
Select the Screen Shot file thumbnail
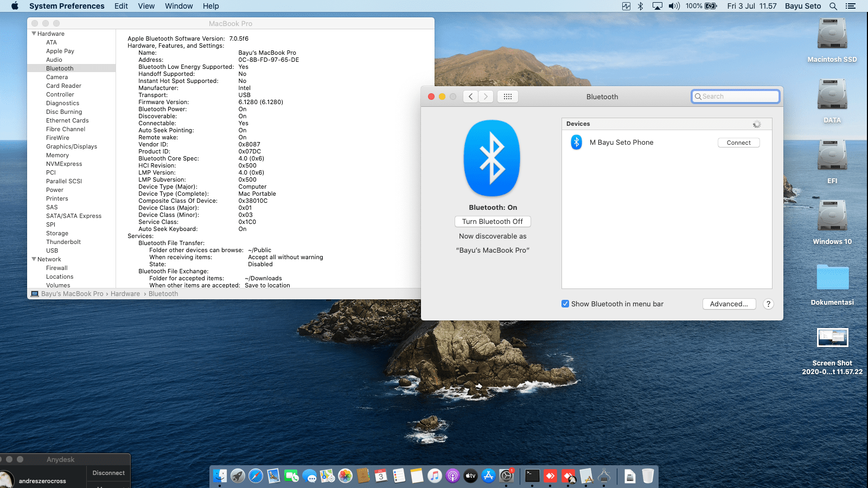[x=832, y=338]
